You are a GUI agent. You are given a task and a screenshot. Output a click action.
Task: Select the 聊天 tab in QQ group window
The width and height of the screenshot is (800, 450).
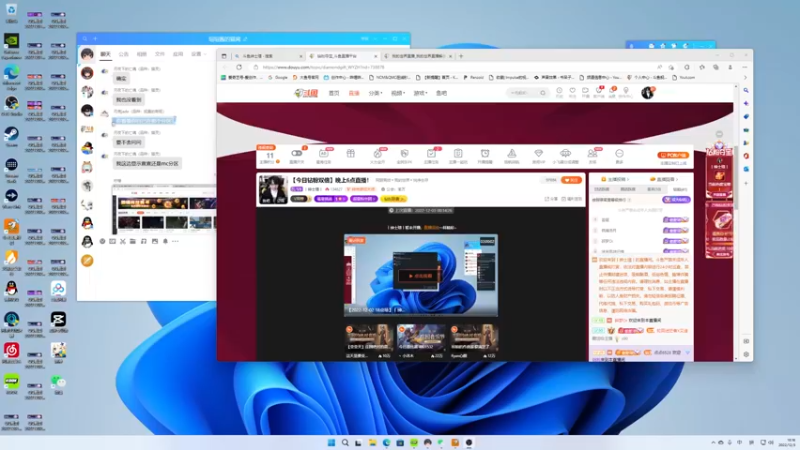(106, 54)
